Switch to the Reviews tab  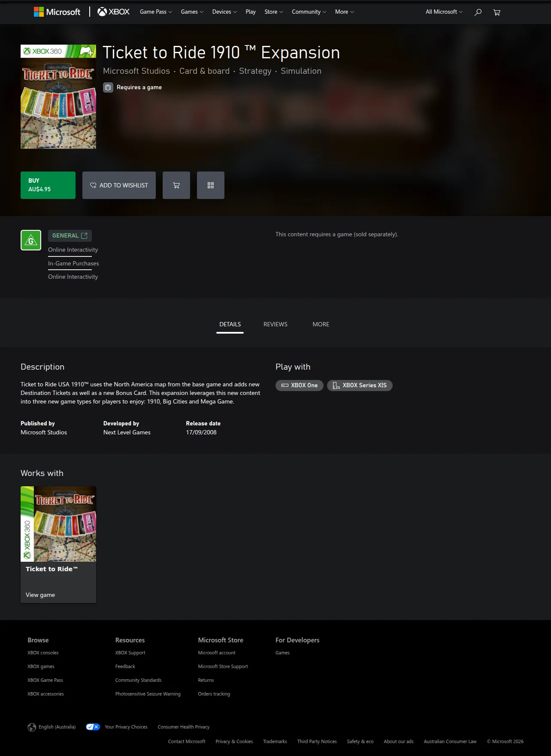pos(275,324)
